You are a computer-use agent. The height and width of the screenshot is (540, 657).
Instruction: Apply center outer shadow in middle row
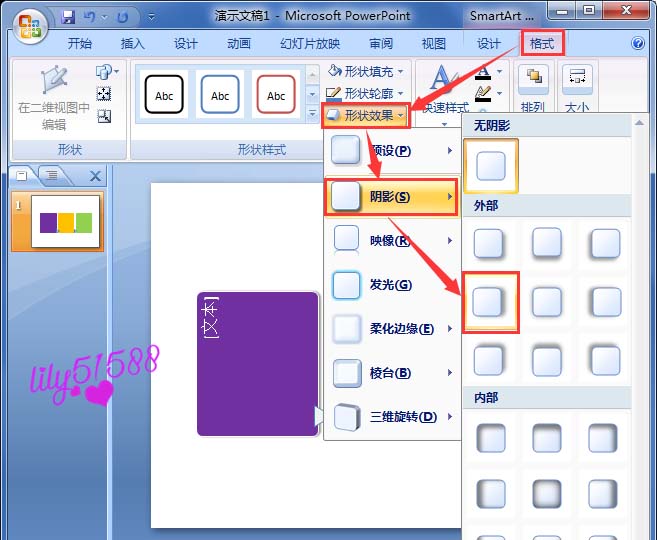546,302
